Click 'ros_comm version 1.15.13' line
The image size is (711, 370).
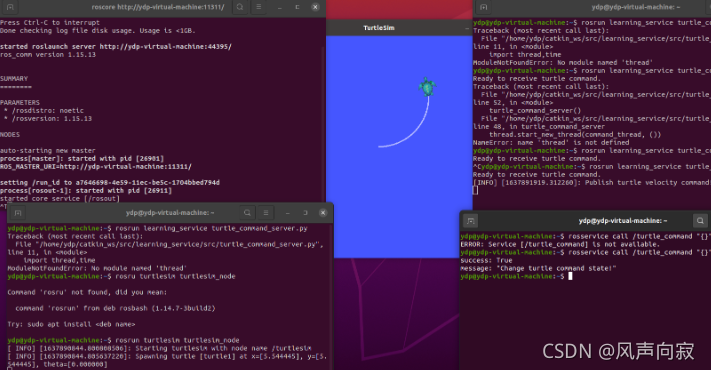tap(48, 55)
